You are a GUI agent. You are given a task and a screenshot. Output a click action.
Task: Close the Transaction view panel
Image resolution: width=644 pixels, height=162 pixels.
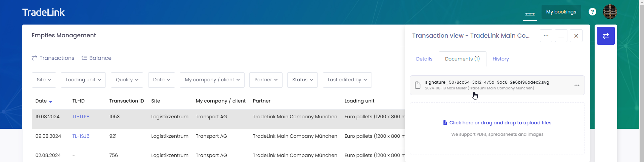576,36
